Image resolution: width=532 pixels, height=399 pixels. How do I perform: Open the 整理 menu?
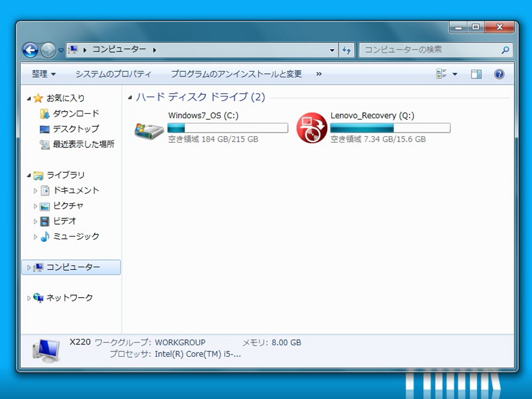coord(43,74)
